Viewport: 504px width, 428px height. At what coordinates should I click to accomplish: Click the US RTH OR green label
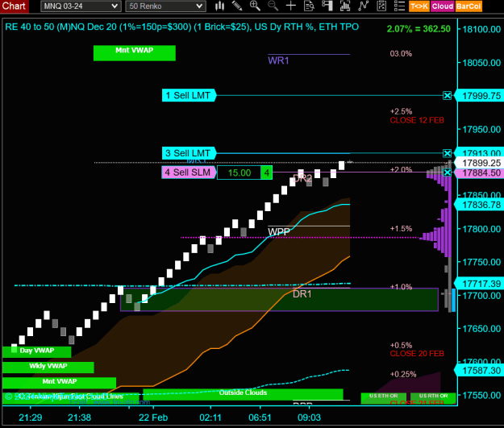[x=433, y=398]
